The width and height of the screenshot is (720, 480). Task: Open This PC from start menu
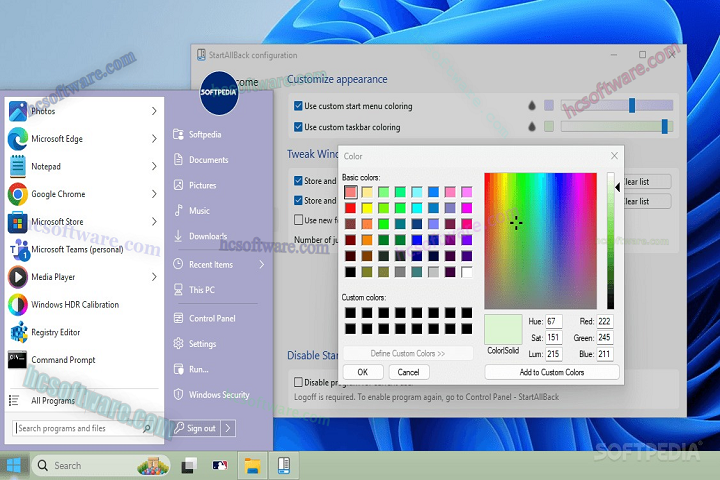(x=194, y=290)
